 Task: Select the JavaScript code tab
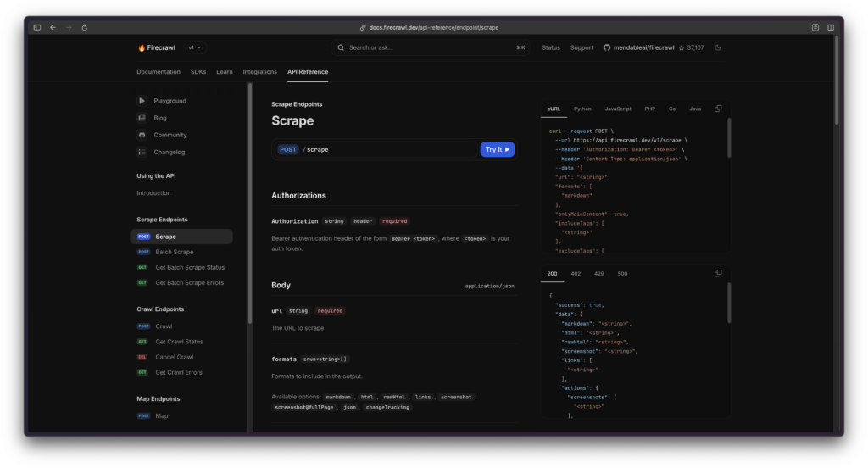point(618,109)
